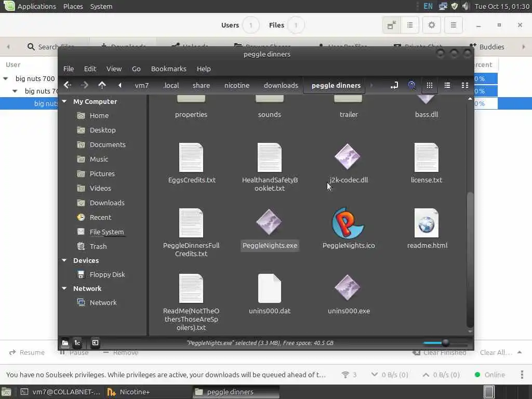Hide the sidebar
The image size is (532, 399).
(96, 343)
